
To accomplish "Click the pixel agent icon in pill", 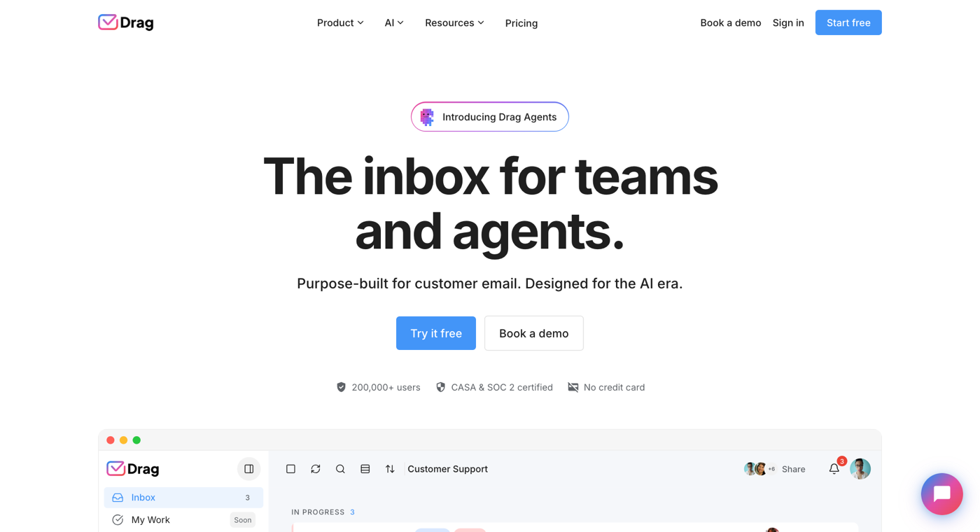I will 427,117.
